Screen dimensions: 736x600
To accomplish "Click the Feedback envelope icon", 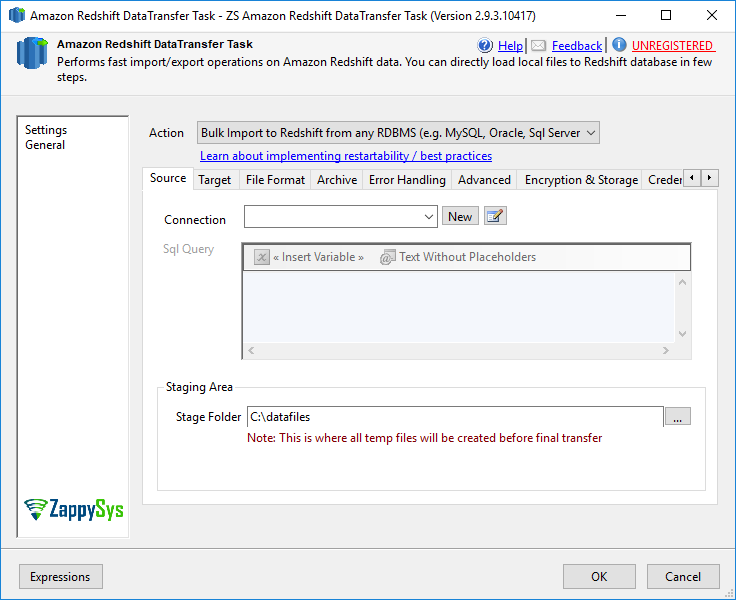I will (538, 46).
